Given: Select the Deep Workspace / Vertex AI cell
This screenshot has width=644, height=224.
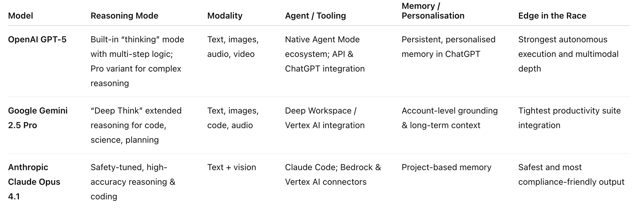Looking at the screenshot, I should [325, 118].
